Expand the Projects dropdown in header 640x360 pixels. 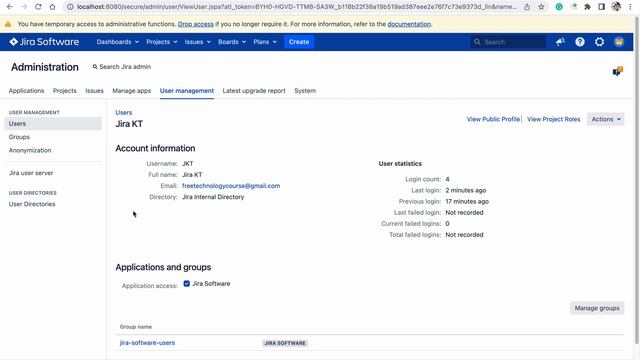tap(162, 42)
